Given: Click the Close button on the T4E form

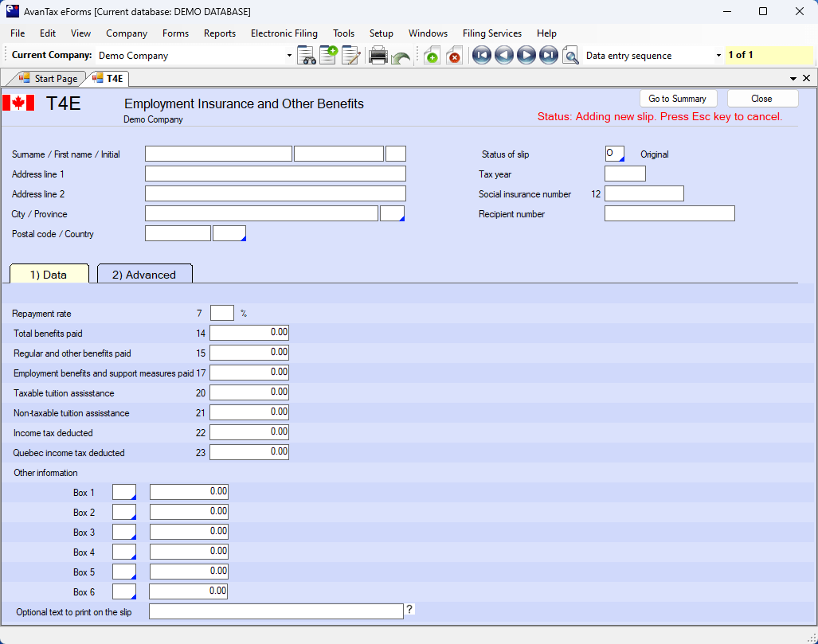Looking at the screenshot, I should (761, 98).
